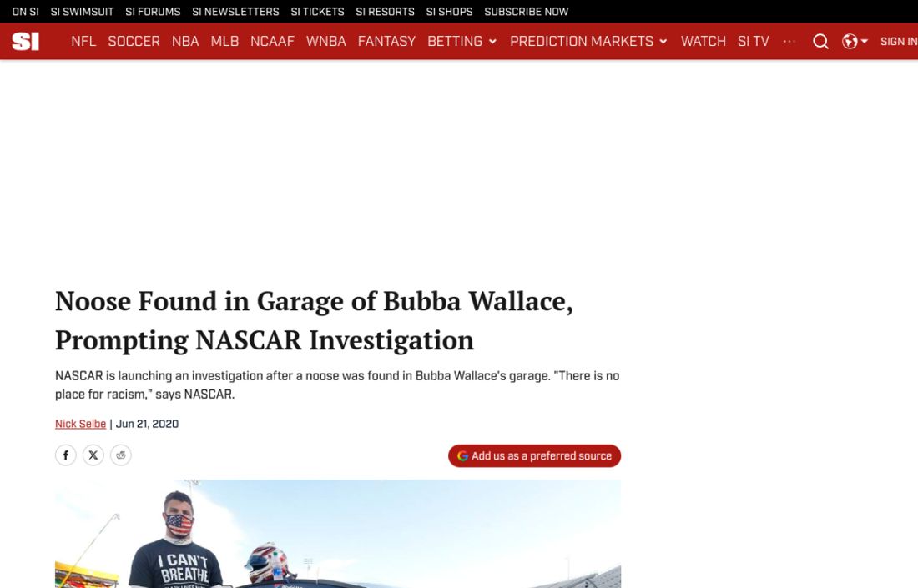The width and height of the screenshot is (918, 588).
Task: Share article on X
Action: click(93, 455)
